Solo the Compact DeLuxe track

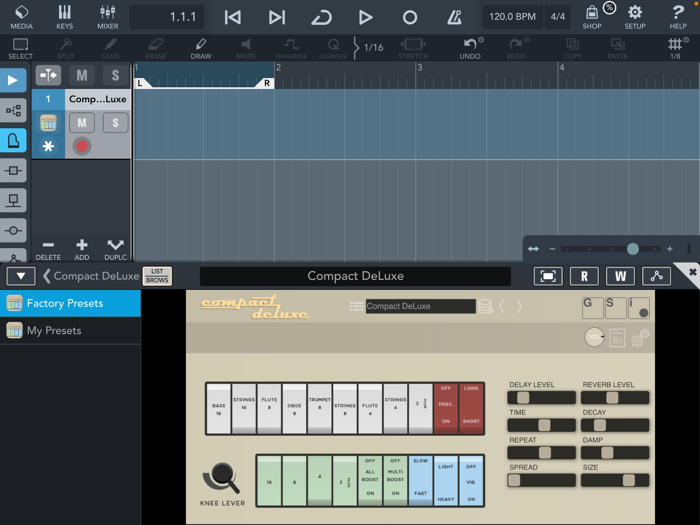point(115,122)
